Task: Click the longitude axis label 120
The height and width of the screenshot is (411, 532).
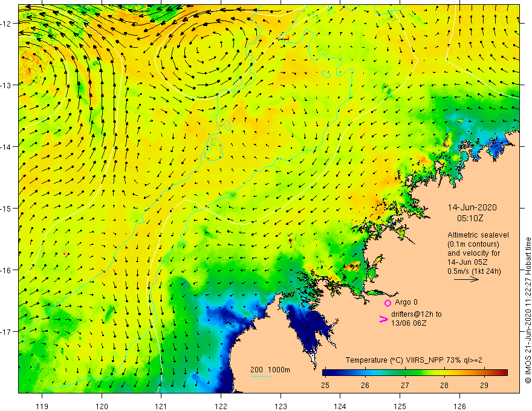Action: pos(102,406)
